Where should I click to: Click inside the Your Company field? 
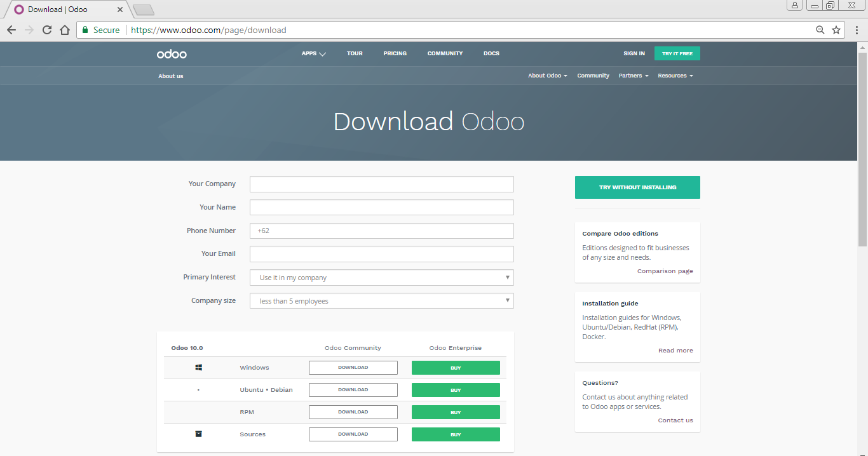381,184
